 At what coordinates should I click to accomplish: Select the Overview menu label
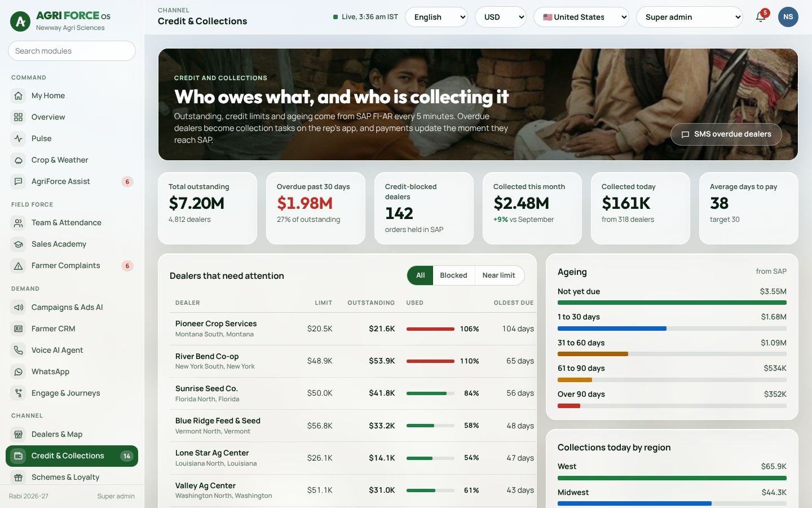(x=48, y=117)
